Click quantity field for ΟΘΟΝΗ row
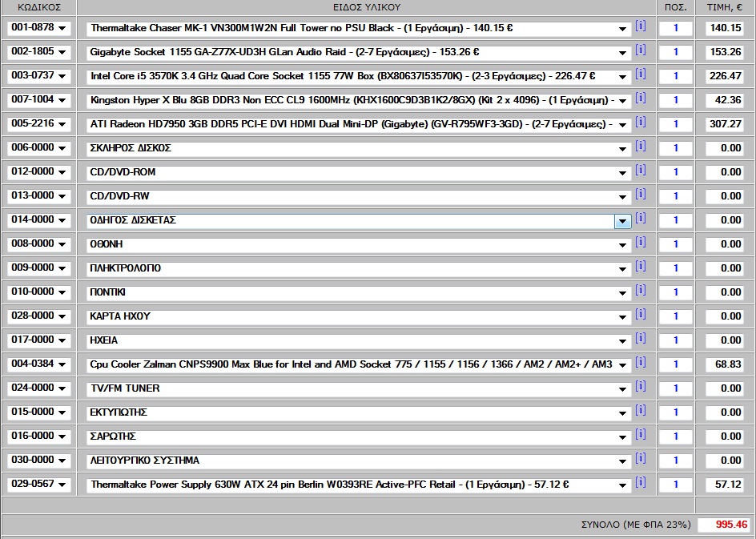The width and height of the screenshot is (756, 539). point(675,244)
